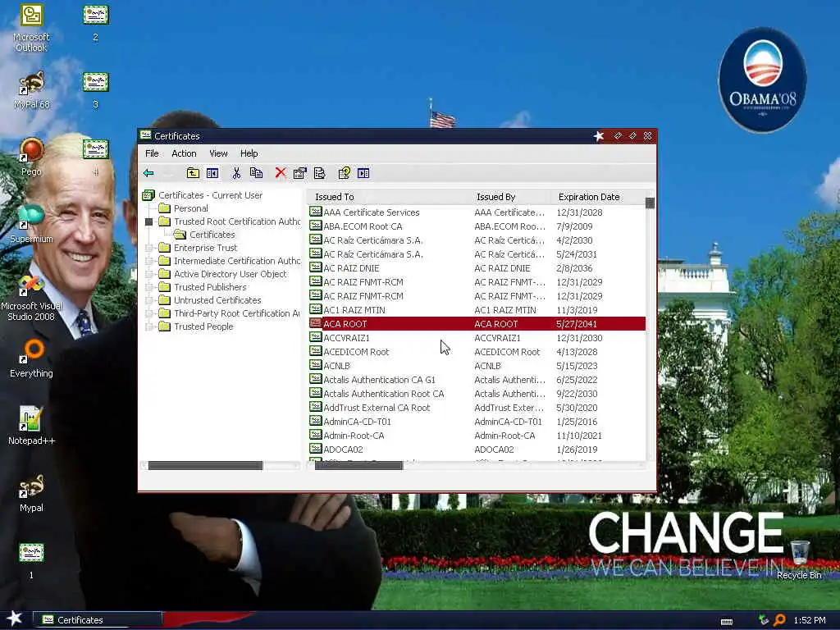Image resolution: width=840 pixels, height=630 pixels.
Task: Select the Mypal desktop icon
Action: pyautogui.click(x=31, y=493)
